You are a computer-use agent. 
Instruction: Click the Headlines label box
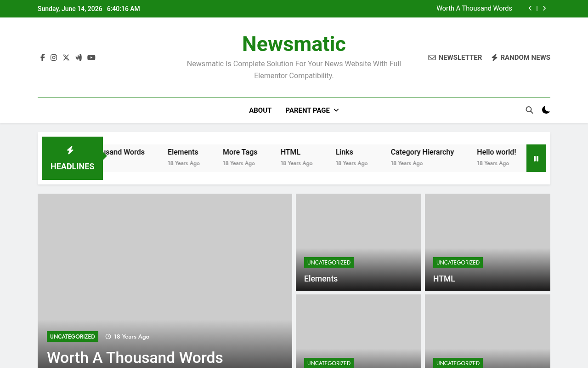click(73, 158)
